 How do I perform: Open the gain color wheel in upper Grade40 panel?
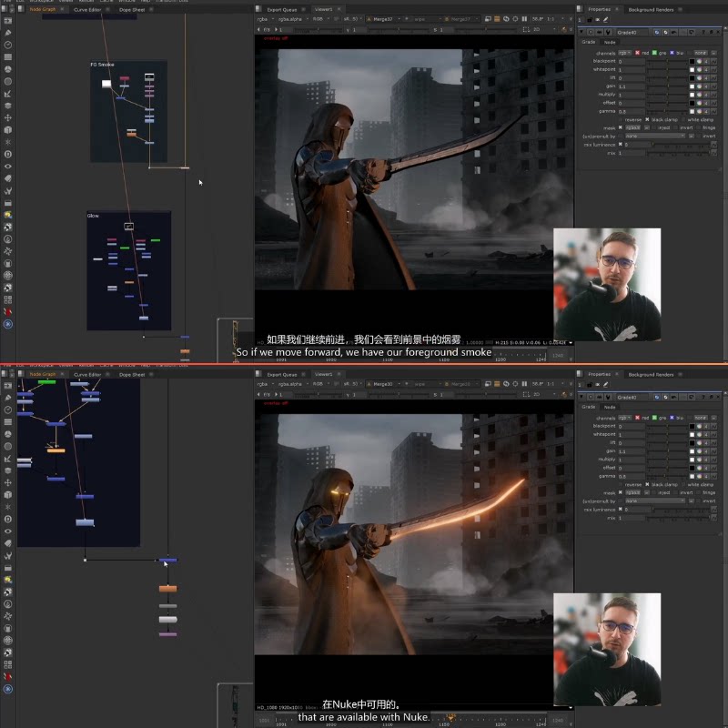point(699,86)
